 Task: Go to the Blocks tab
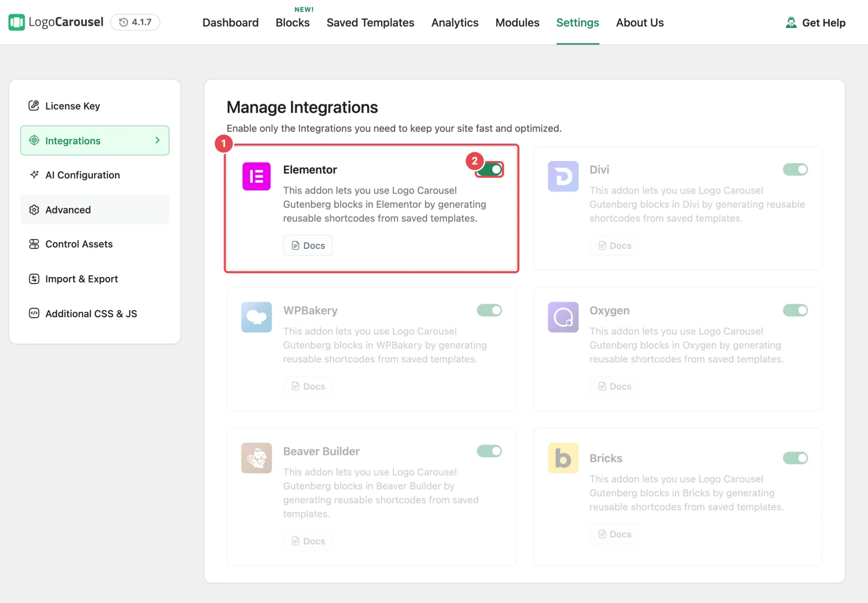(292, 23)
